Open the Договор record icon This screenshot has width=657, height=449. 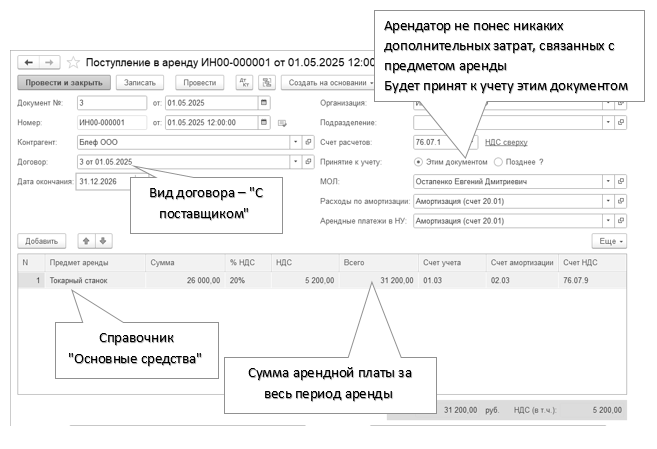click(308, 162)
